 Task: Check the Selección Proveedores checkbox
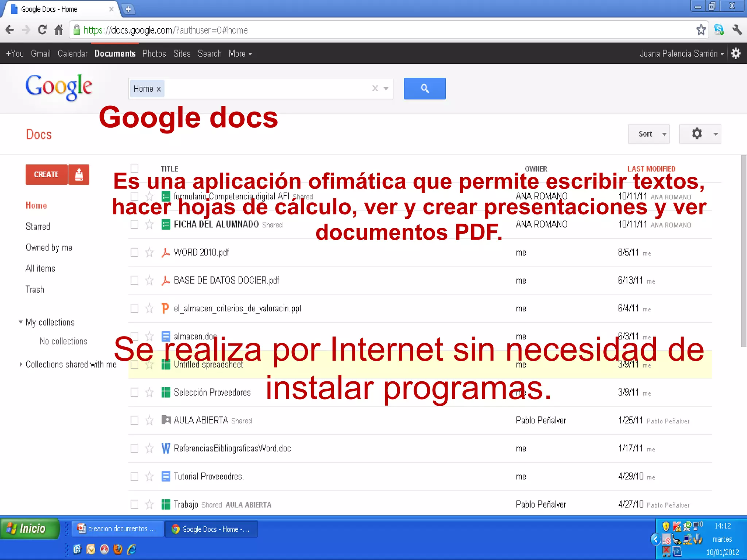click(135, 392)
